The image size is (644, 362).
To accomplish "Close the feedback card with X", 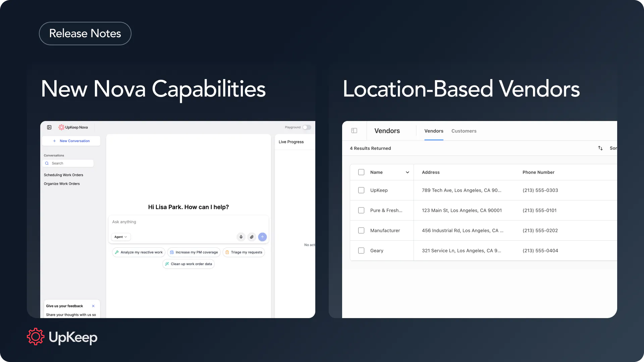I will click(93, 306).
